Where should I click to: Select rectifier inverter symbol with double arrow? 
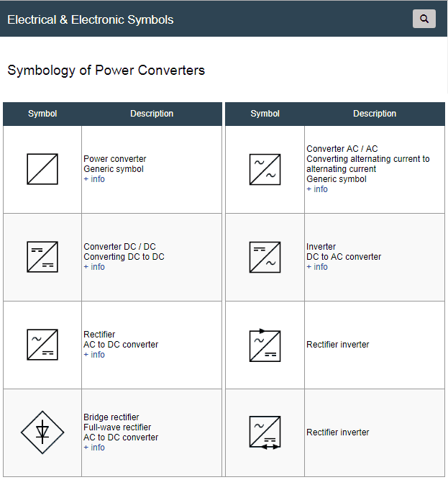click(x=265, y=432)
